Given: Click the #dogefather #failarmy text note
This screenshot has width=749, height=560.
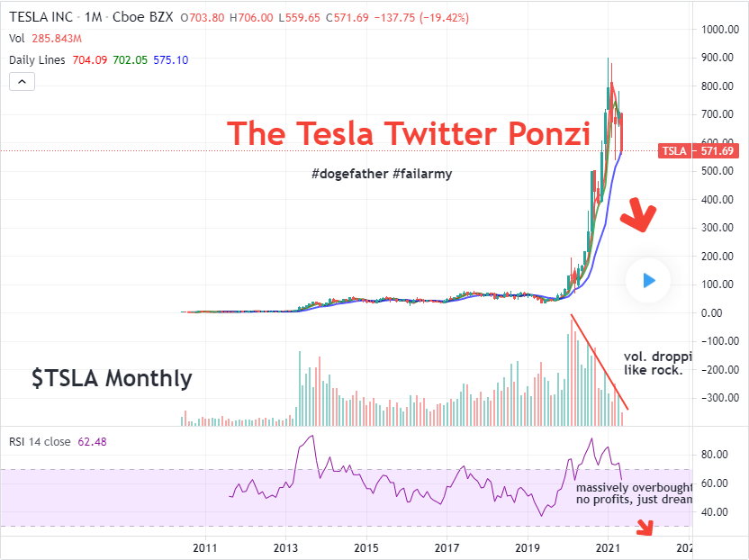Looking at the screenshot, I should (x=382, y=174).
